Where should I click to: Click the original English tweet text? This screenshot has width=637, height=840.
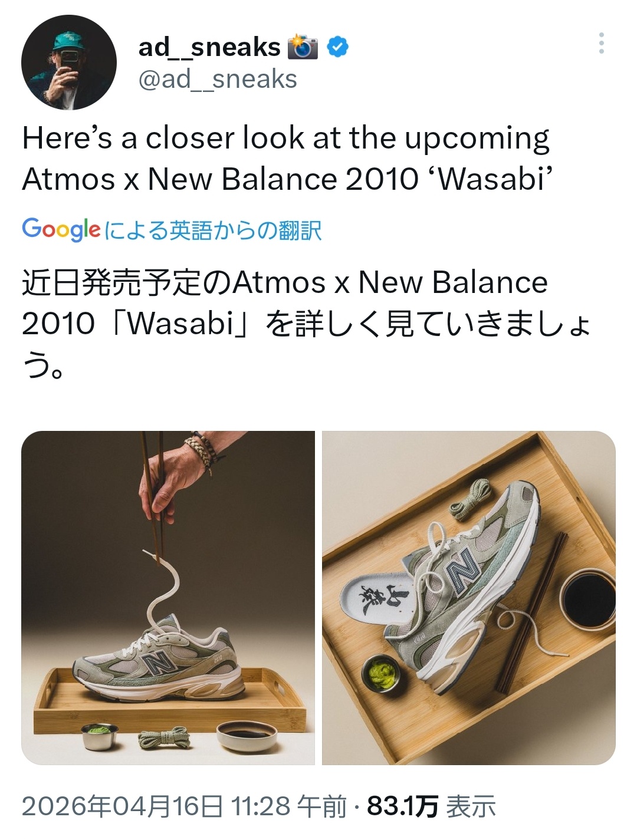287,158
